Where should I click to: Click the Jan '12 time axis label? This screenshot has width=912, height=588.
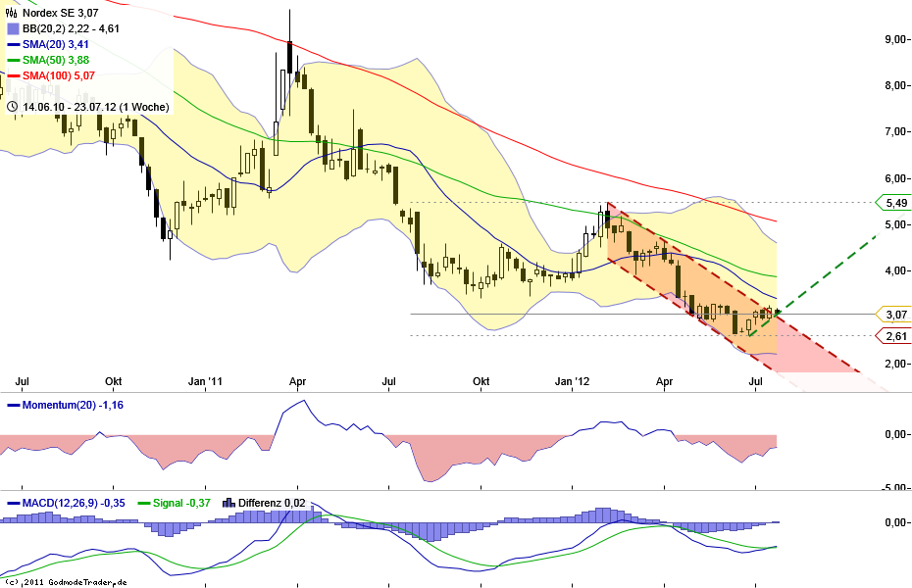click(x=573, y=382)
